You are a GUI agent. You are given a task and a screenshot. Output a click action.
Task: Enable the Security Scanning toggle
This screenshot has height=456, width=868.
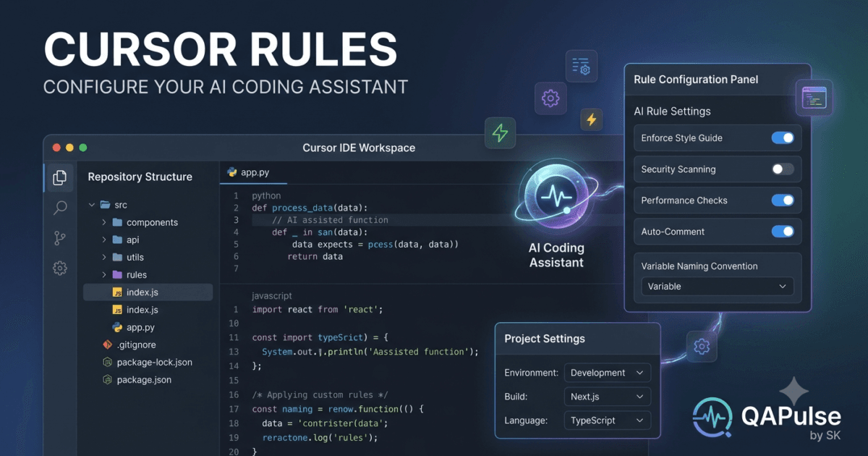coord(783,169)
